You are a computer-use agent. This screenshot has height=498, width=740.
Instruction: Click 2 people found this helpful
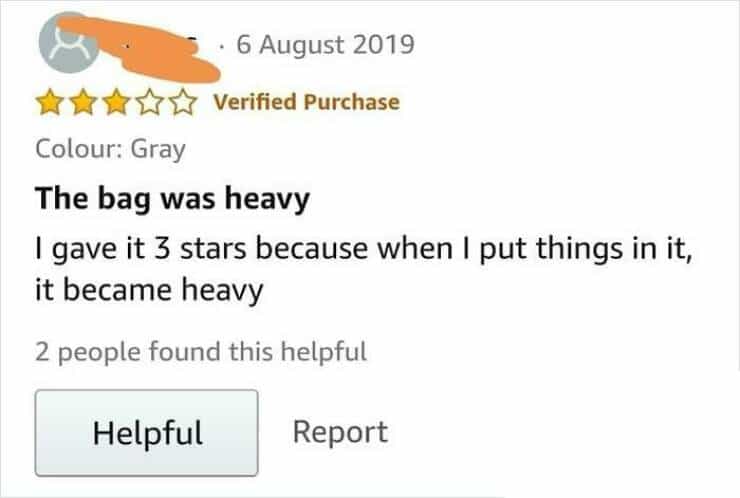201,352
